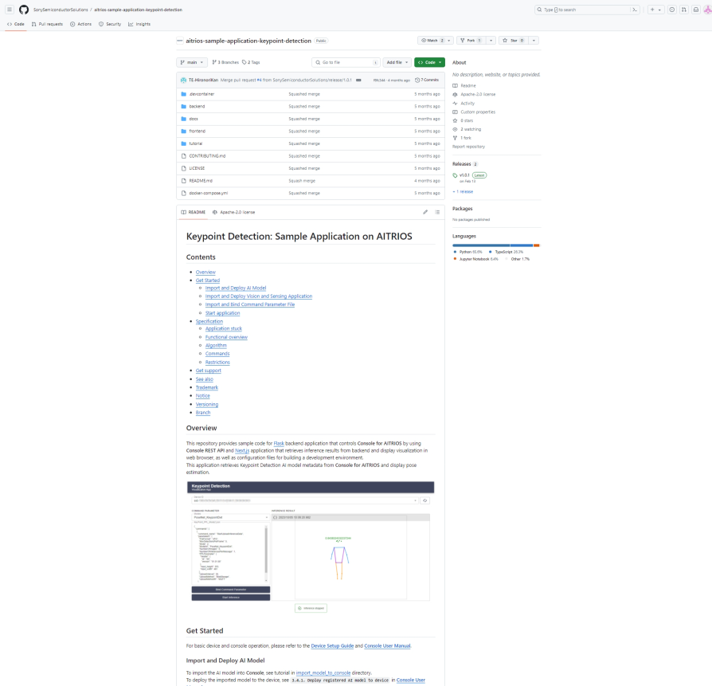Edit the README with the pencil icon
The image size is (712, 686).
(425, 212)
